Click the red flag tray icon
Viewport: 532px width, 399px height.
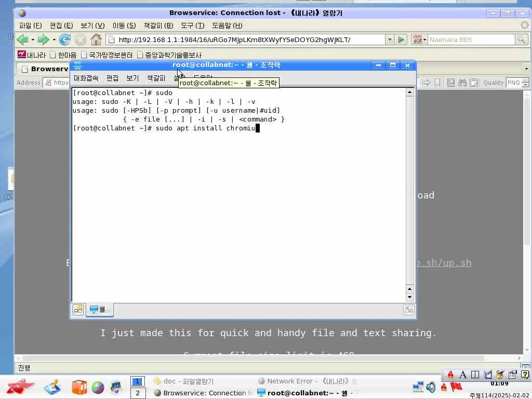[x=456, y=387]
